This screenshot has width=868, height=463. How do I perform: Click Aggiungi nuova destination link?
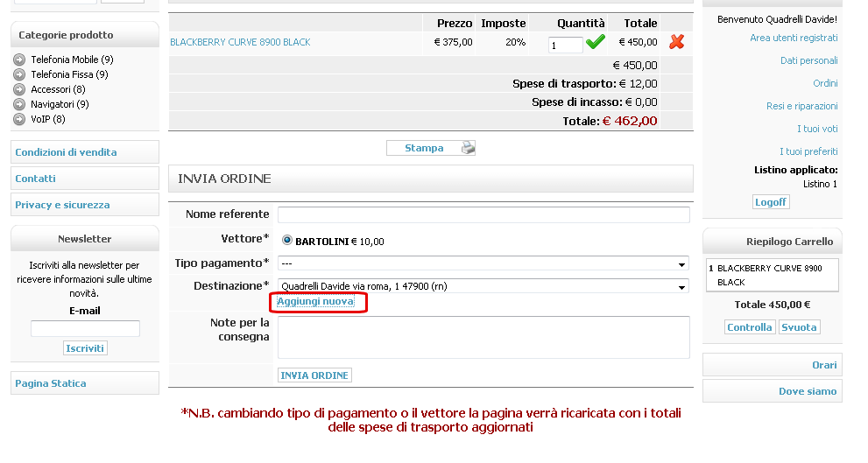pos(315,301)
